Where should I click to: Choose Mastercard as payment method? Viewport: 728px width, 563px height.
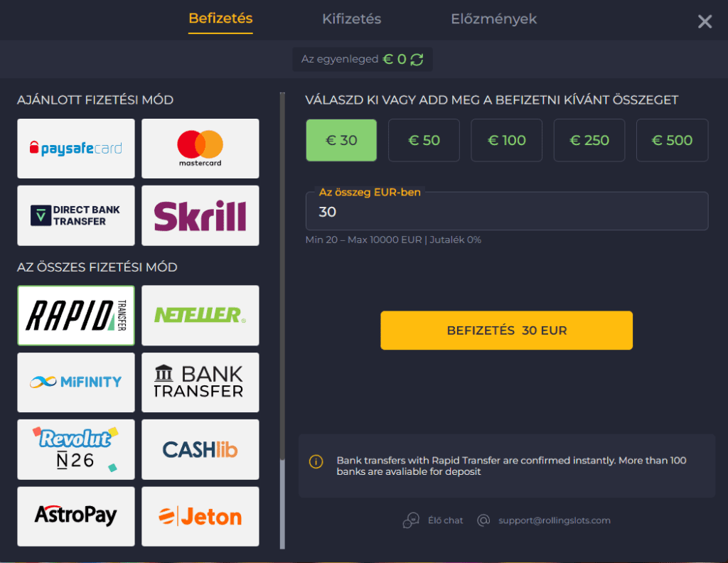(x=200, y=149)
